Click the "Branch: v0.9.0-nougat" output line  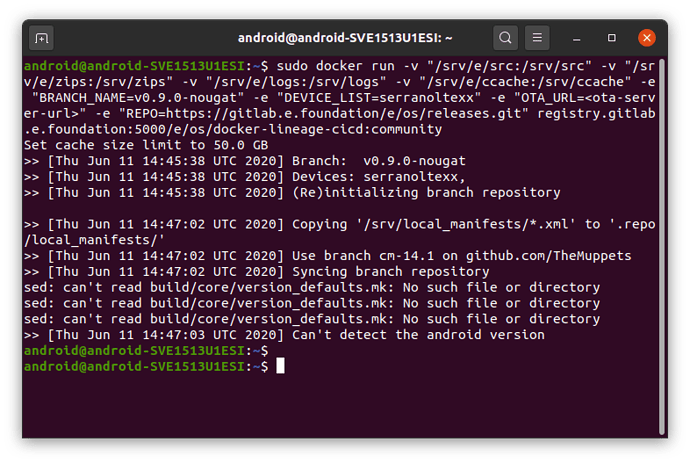[245, 161]
